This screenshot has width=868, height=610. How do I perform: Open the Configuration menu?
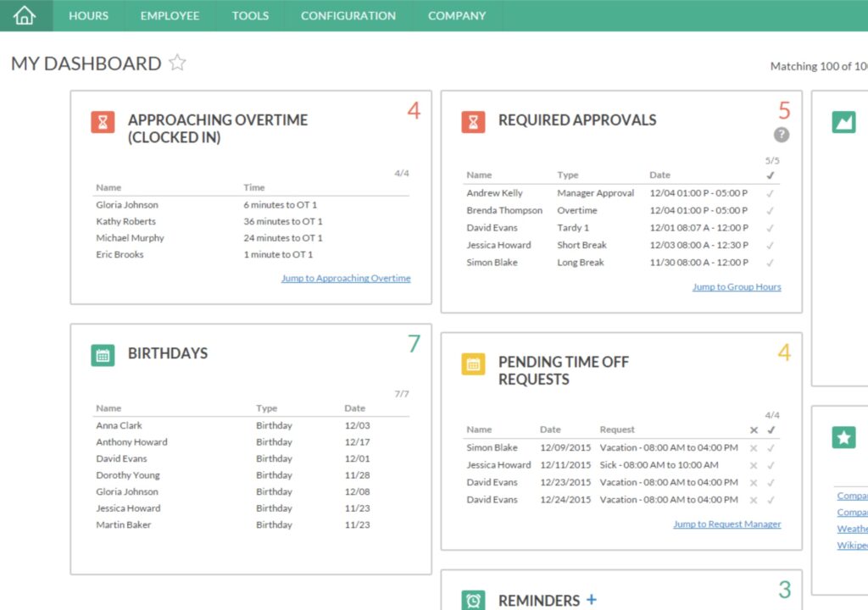(x=348, y=15)
